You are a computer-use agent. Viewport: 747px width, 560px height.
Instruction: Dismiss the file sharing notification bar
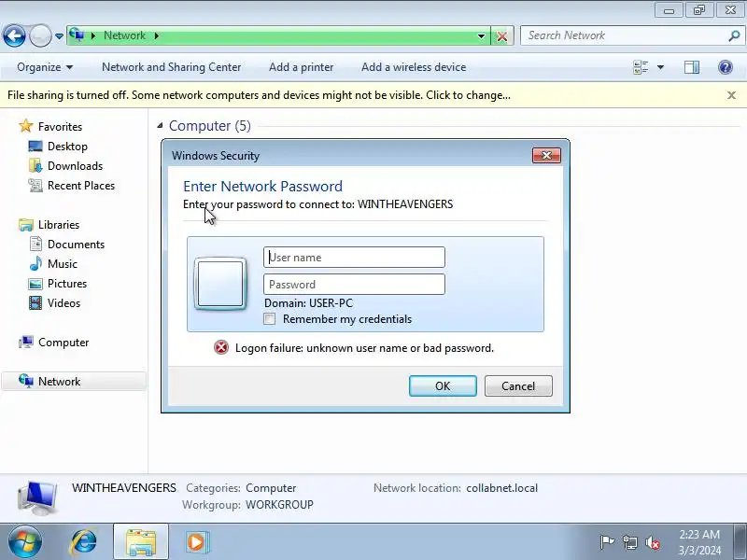click(x=732, y=95)
